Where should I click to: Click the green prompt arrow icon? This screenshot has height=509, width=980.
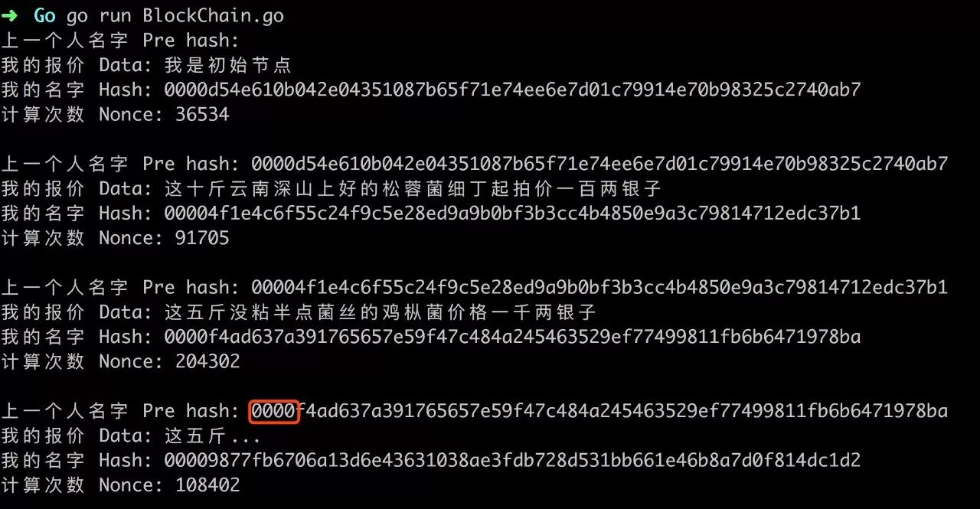pos(10,16)
